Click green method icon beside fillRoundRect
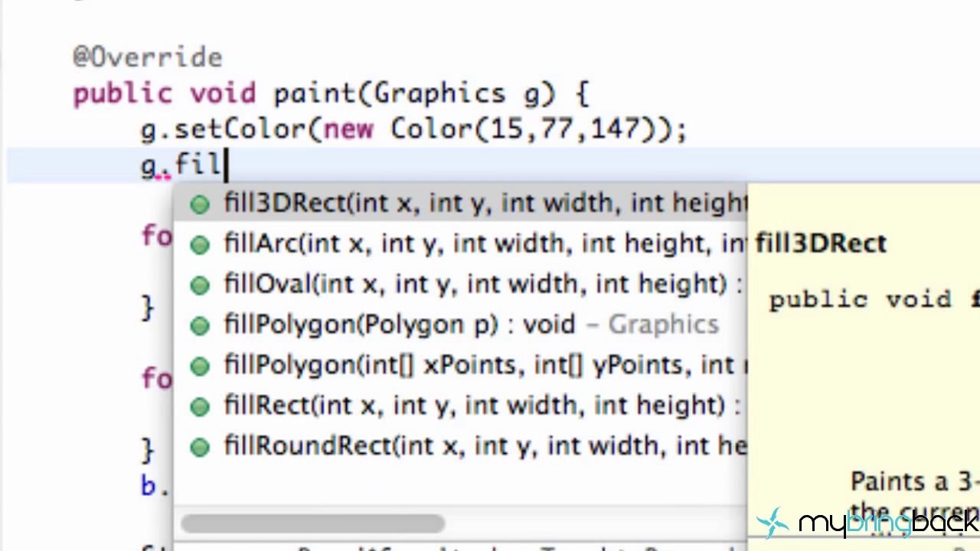 point(200,447)
